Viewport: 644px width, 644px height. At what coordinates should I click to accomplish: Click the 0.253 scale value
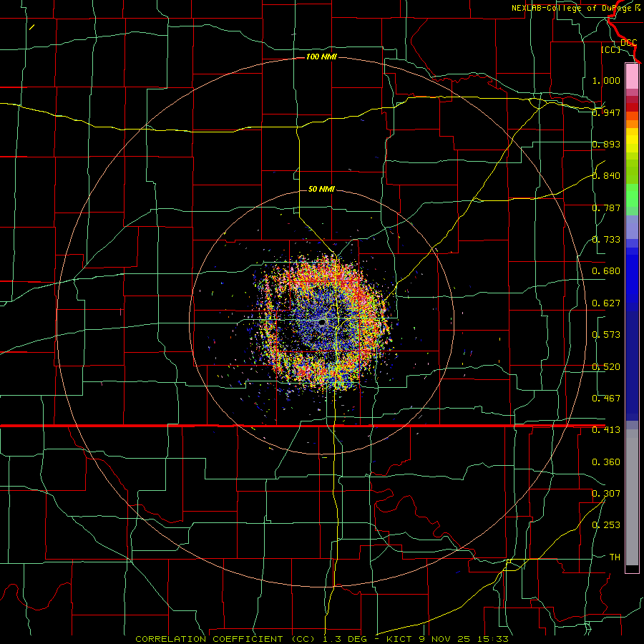coord(606,525)
